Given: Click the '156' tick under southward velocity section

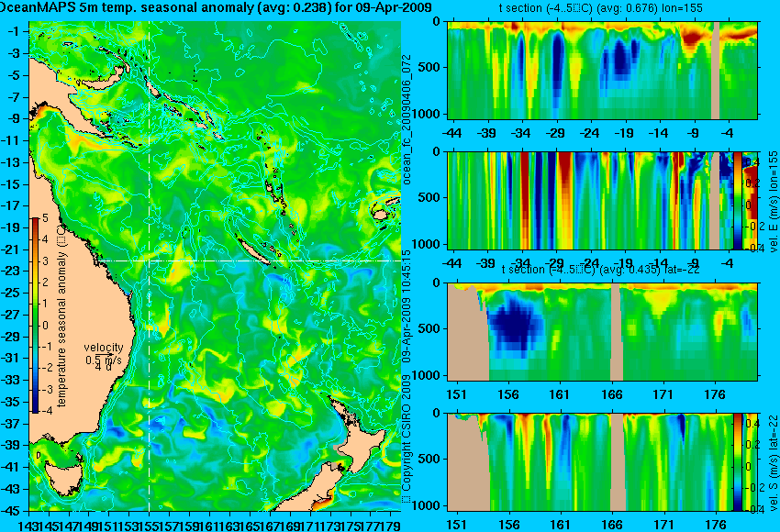Looking at the screenshot, I should click(x=508, y=525).
